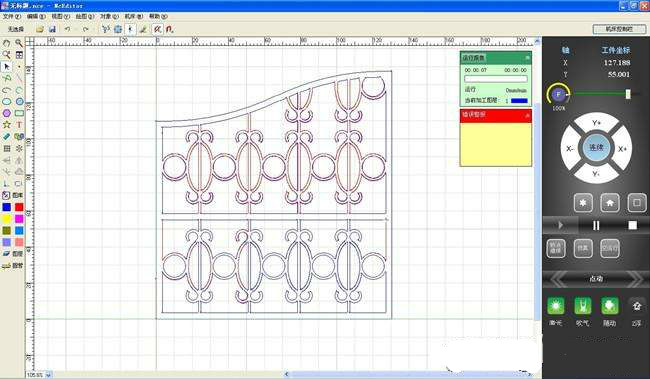Screen dimensions: 650x379
Task: Pick the rectangle drawing tool
Action: (19, 113)
